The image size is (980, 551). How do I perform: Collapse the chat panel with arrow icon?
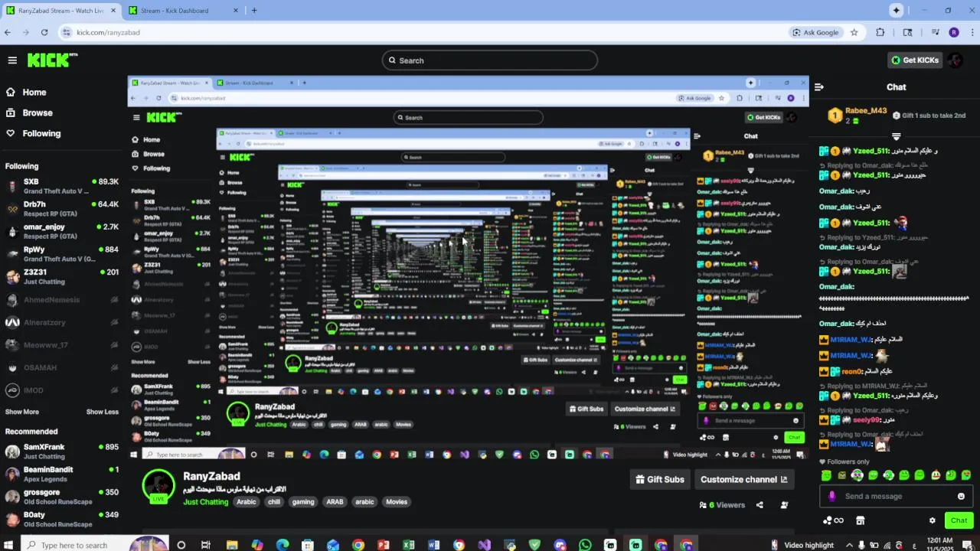pos(818,87)
